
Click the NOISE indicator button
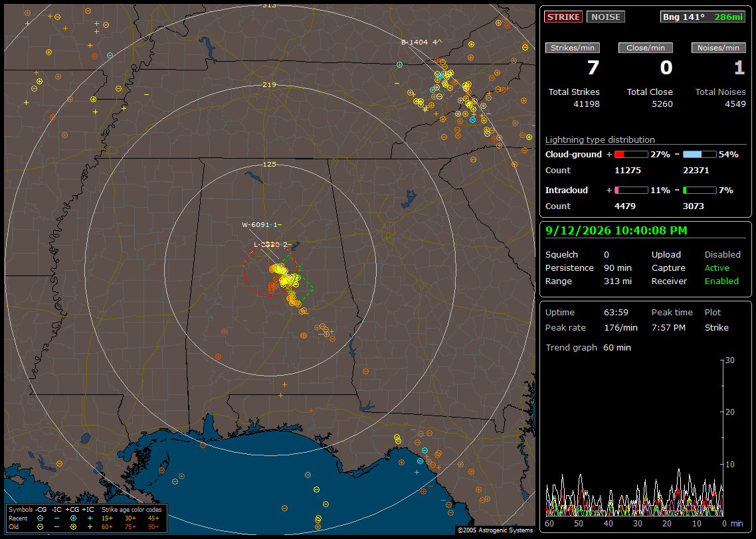point(606,17)
